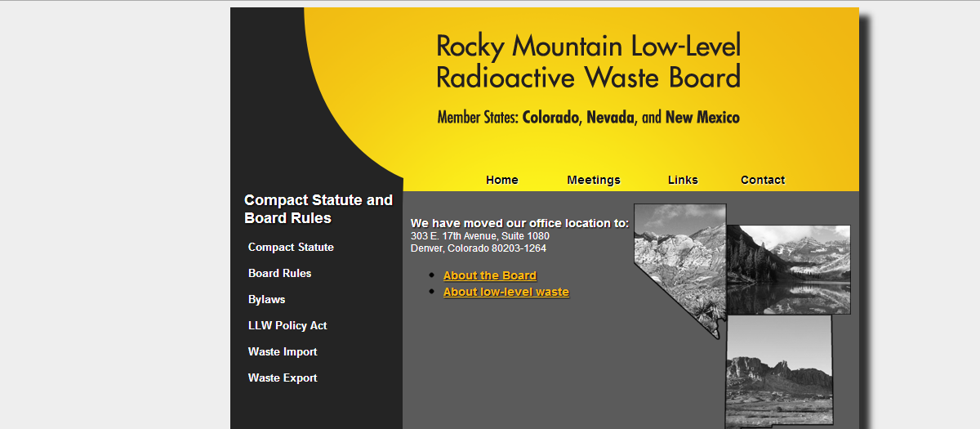Go to the Meetings page

(594, 180)
